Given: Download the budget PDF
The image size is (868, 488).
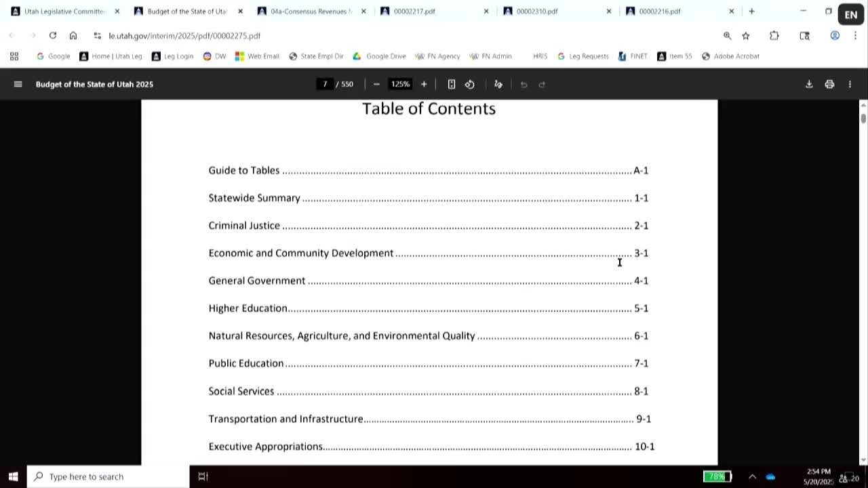Looking at the screenshot, I should pos(809,84).
